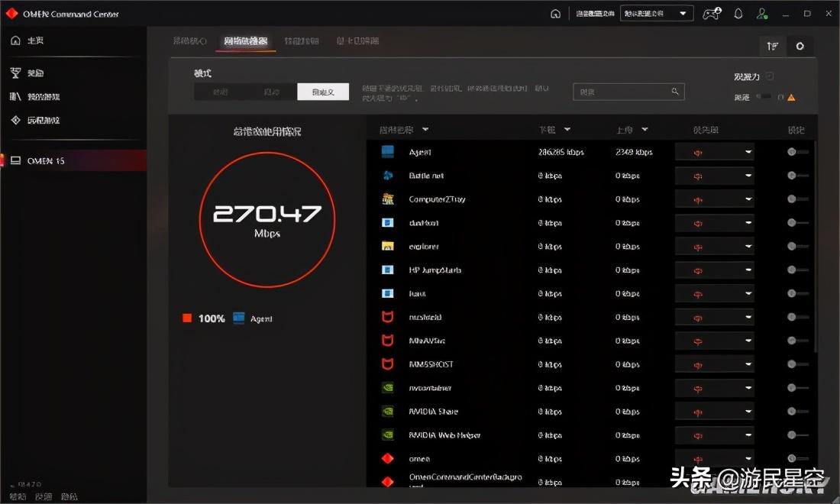
Task: Switch to the third tab in the tab row
Action: click(302, 40)
